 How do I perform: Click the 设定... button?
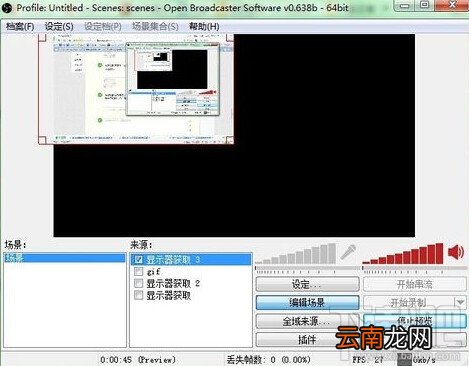(307, 284)
